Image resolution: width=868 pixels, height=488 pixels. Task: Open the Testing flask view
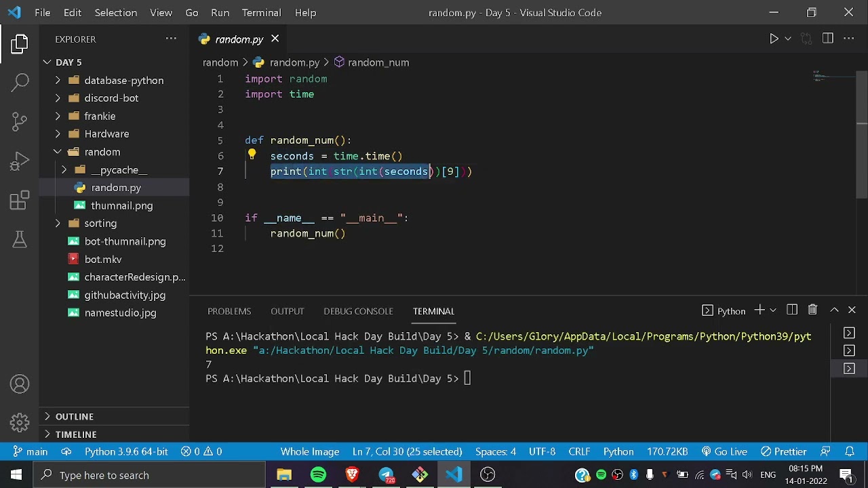[x=20, y=239]
